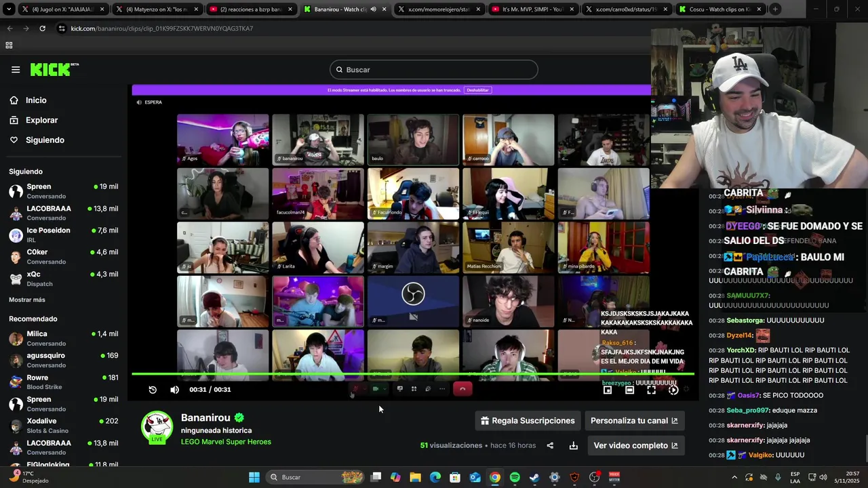Click the Bananirou channel name
The image size is (868, 488).
point(205,418)
